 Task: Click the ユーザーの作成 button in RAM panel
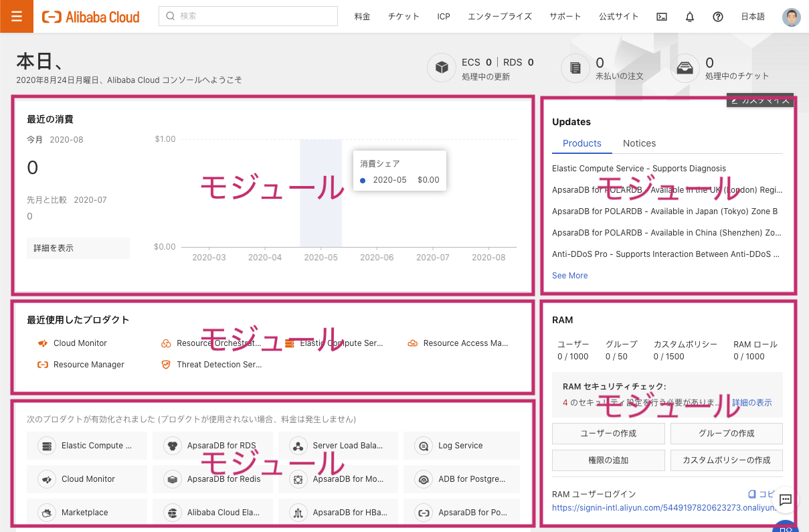tap(608, 433)
